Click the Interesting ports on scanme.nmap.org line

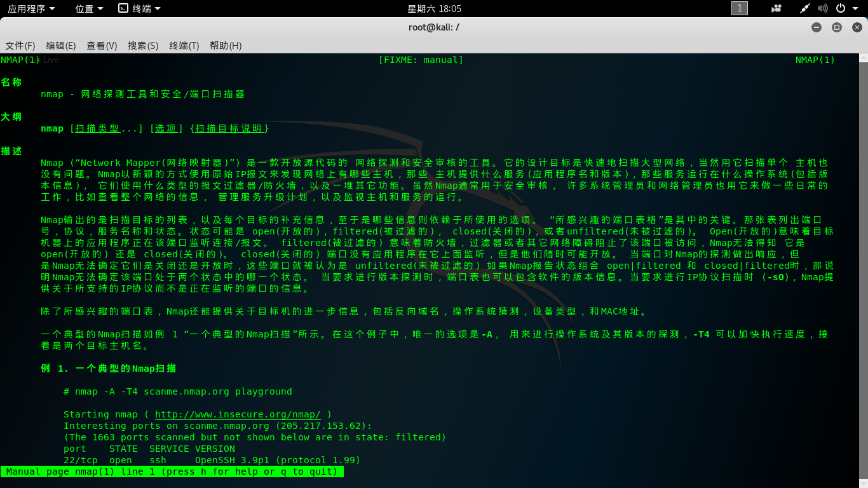218,426
